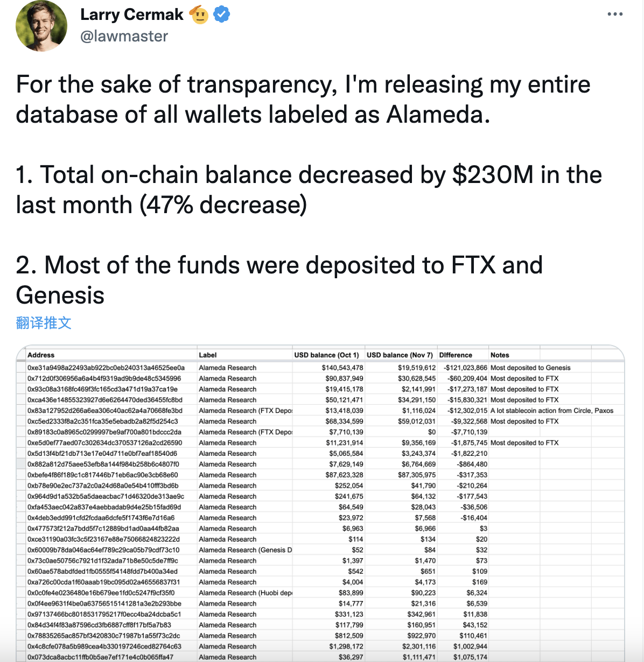Select the Label column header
Viewport: 644px width, 662px height.
pos(208,355)
